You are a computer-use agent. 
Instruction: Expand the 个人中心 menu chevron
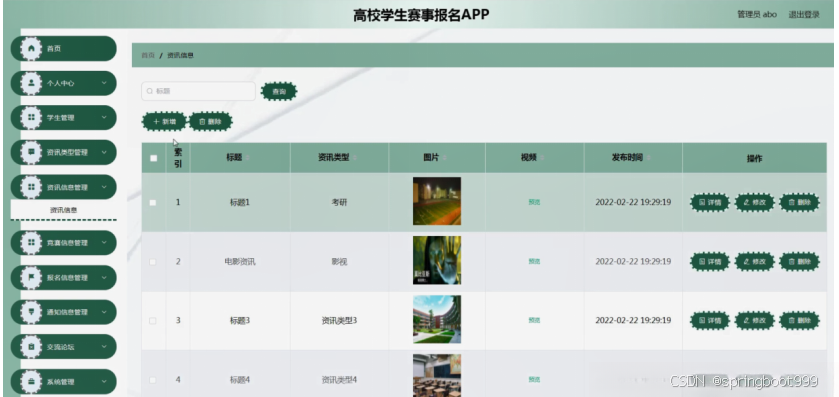(104, 83)
